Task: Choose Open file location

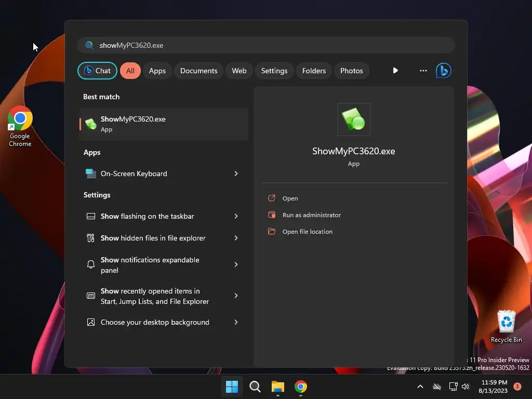Action: coord(308,231)
